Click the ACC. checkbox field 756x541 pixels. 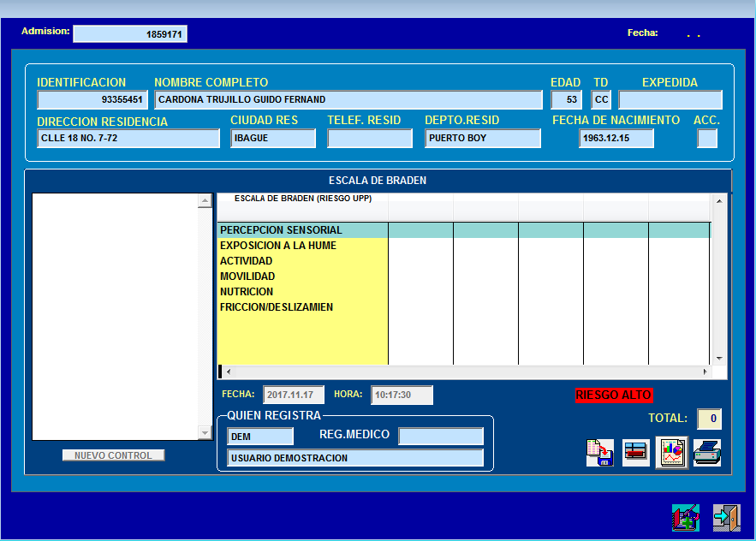pyautogui.click(x=707, y=139)
